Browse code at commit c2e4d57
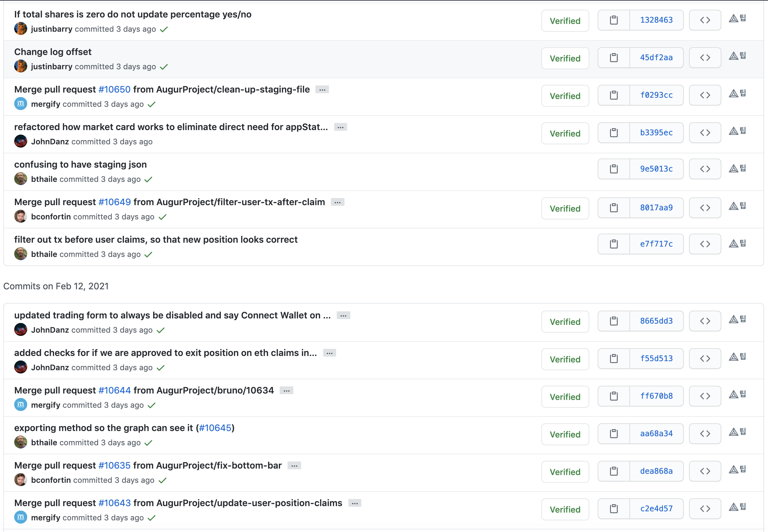The height and width of the screenshot is (532, 768). point(705,509)
